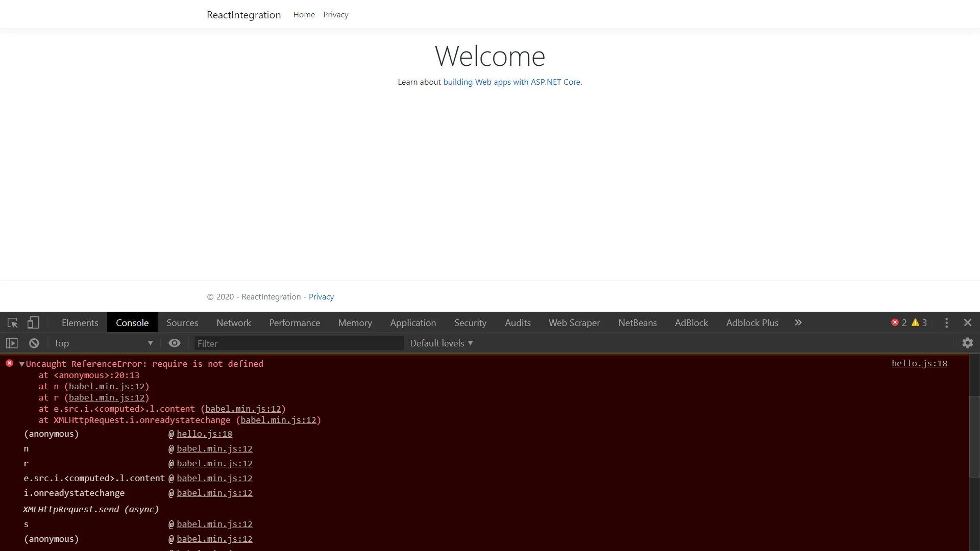Open the DevTools three-dot menu
This screenshot has height=551, width=980.
946,323
